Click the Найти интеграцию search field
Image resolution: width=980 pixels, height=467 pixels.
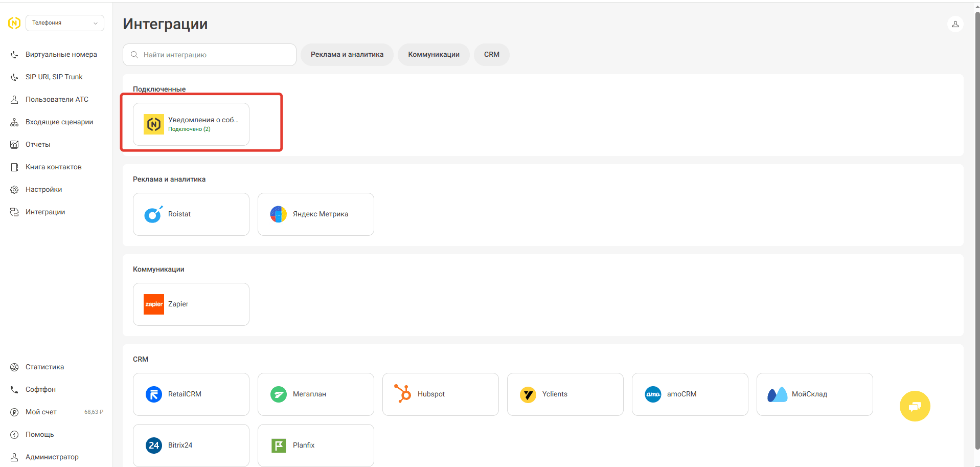click(210, 55)
